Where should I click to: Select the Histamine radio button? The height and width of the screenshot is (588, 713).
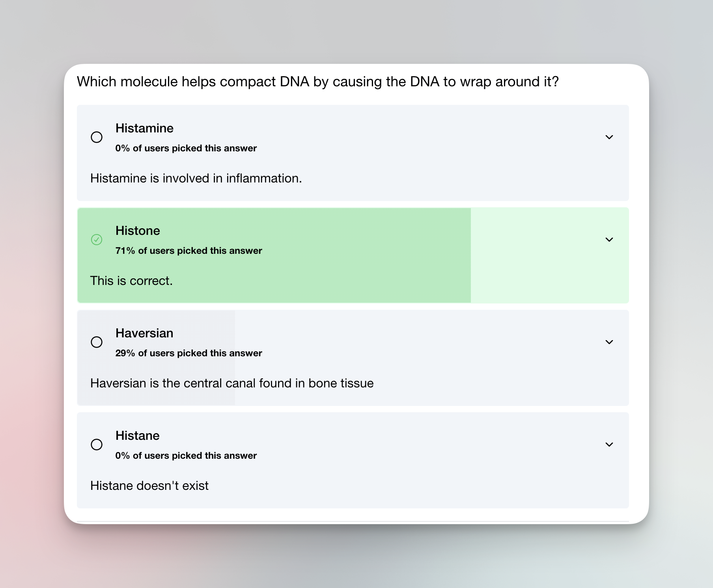97,137
